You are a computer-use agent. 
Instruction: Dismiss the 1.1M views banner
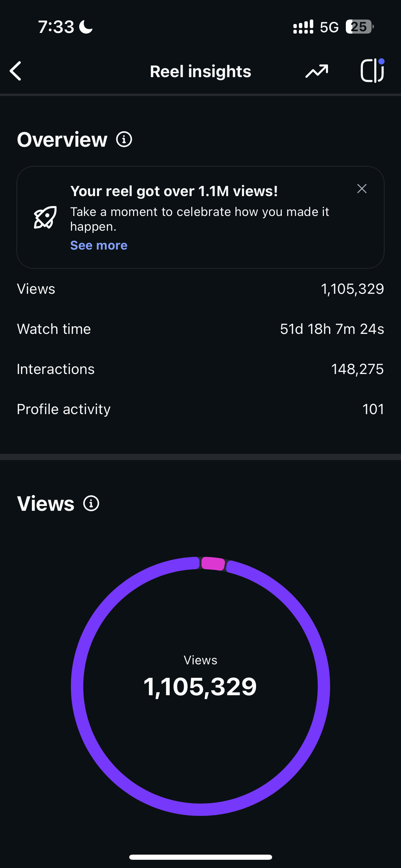362,189
